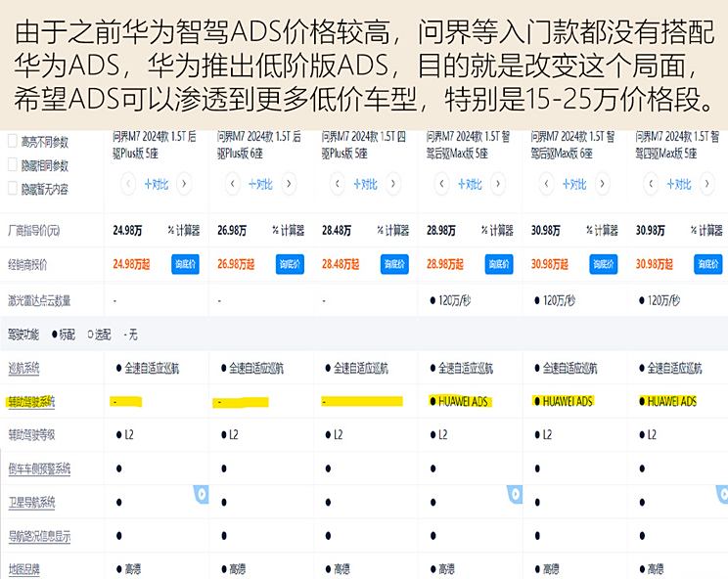This screenshot has height=579, width=728.
Task: Click the yellow highlighted HUAWEI ADS cell in the 28.98万 column
Action: tap(459, 401)
